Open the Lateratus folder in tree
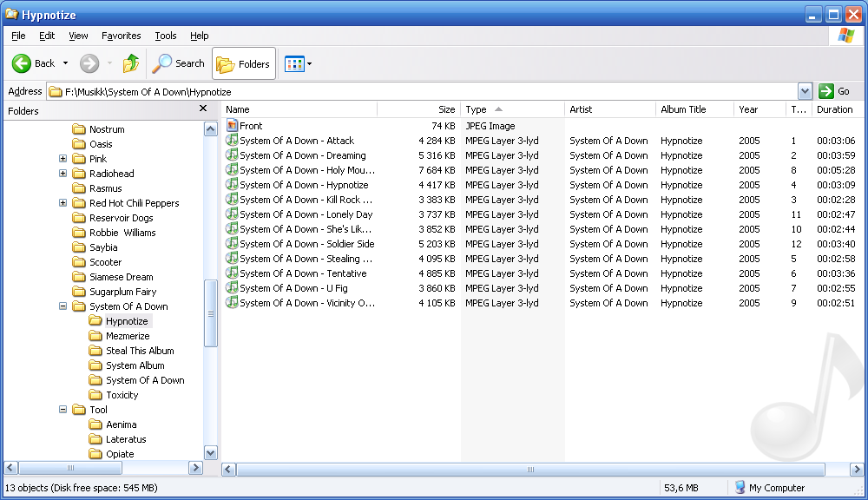This screenshot has height=500, width=868. [126, 439]
